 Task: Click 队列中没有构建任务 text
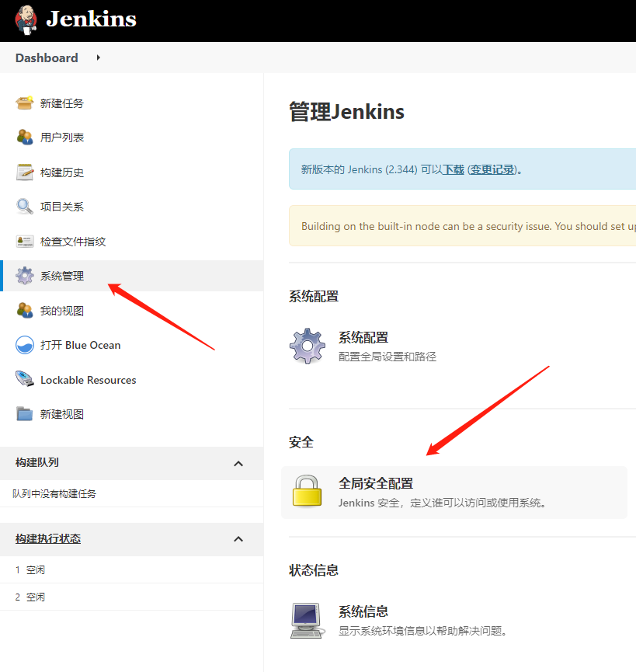click(x=54, y=494)
